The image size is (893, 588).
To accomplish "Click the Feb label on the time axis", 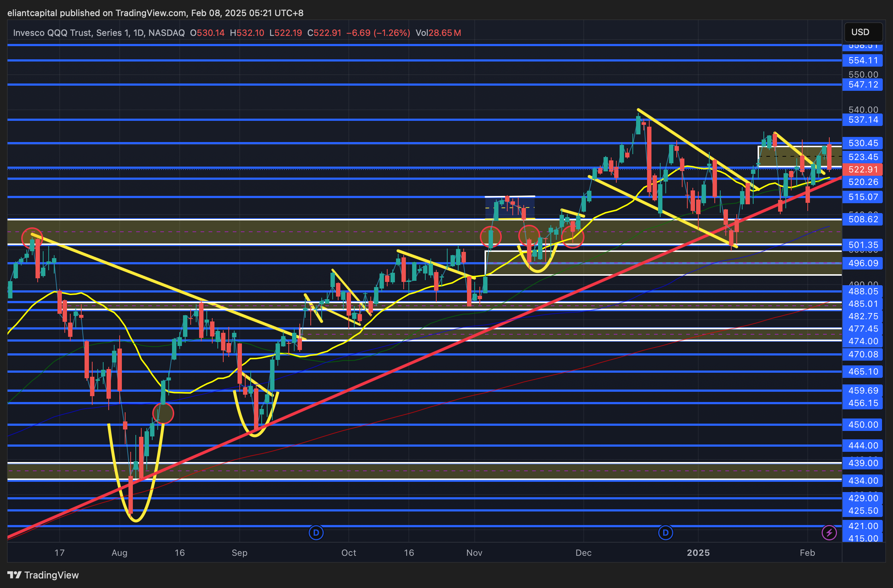I will tap(807, 553).
